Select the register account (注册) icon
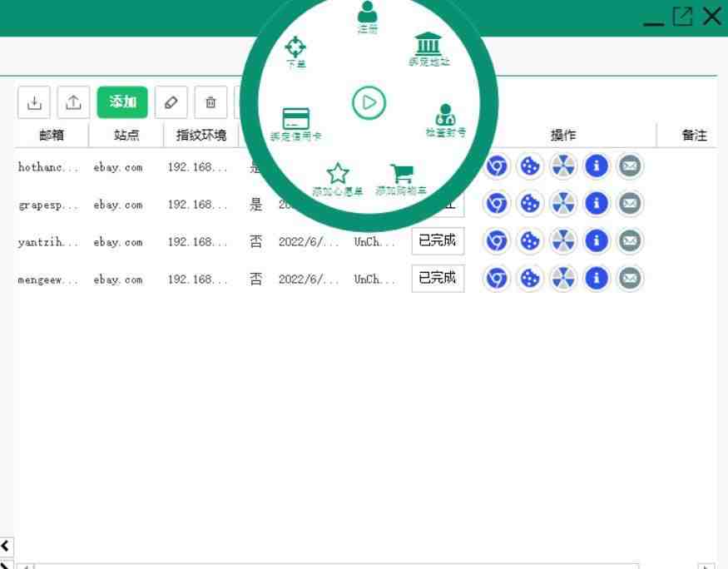The width and height of the screenshot is (728, 569). (367, 14)
